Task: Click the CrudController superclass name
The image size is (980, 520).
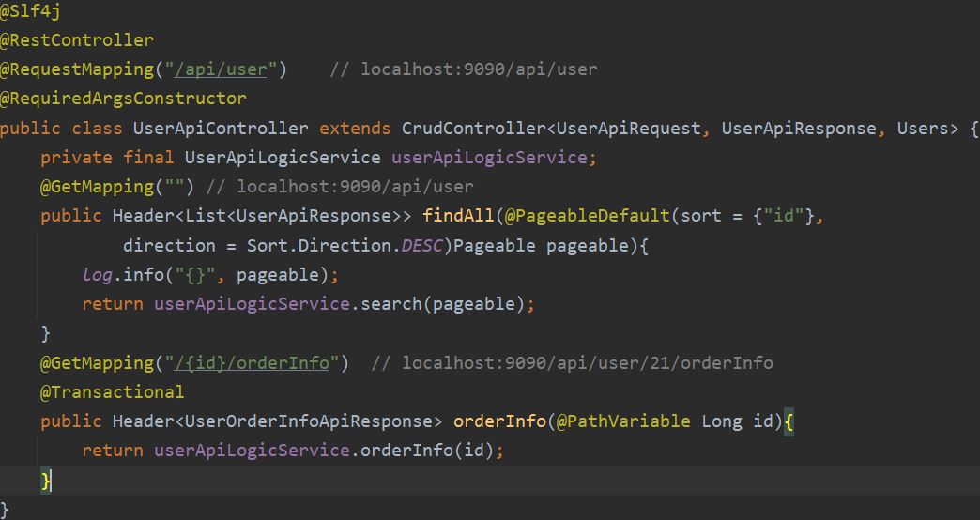Action: click(x=473, y=129)
